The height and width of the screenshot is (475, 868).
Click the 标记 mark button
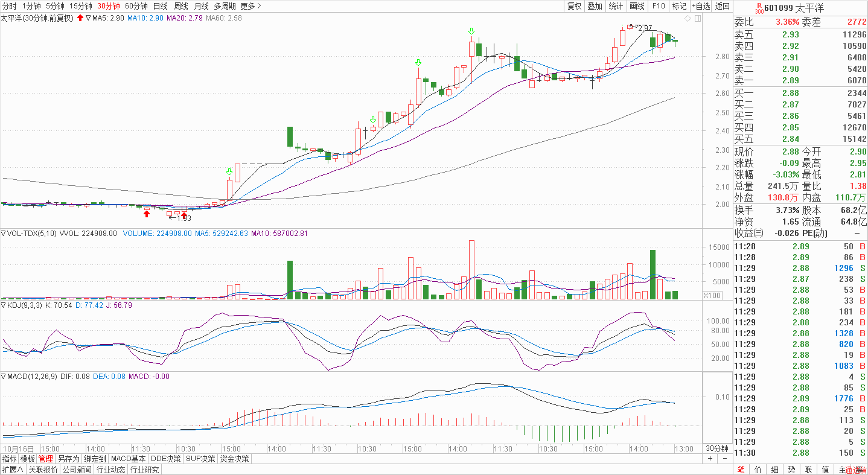point(679,6)
